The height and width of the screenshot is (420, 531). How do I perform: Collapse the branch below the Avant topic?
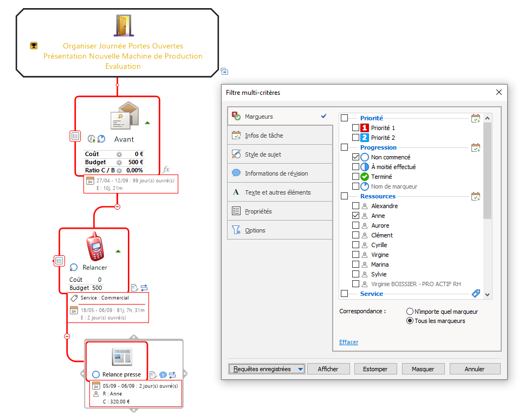pos(117,206)
